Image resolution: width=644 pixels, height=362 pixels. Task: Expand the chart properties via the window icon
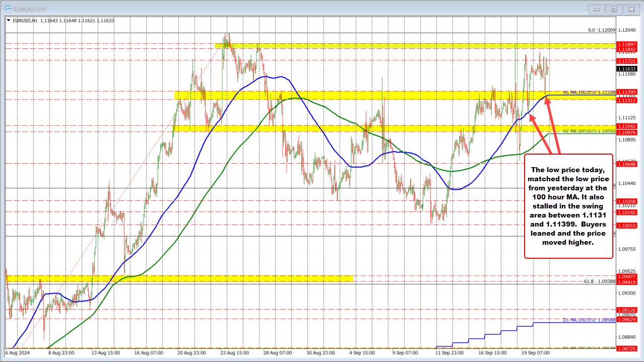point(613,9)
